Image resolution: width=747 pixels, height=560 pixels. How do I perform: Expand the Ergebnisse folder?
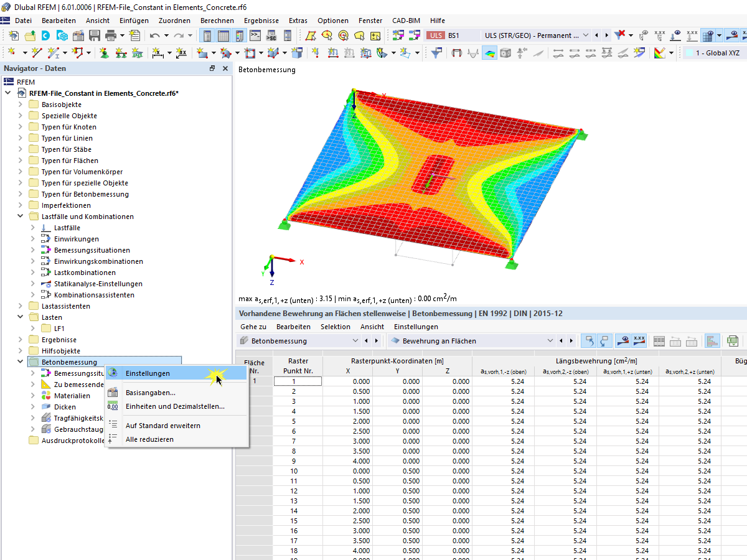pos(21,340)
